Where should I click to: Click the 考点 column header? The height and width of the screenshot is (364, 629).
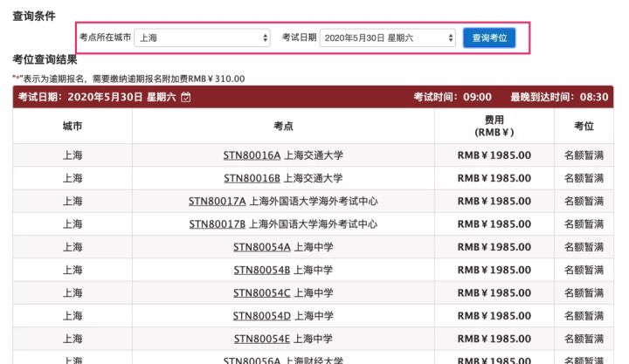click(283, 126)
